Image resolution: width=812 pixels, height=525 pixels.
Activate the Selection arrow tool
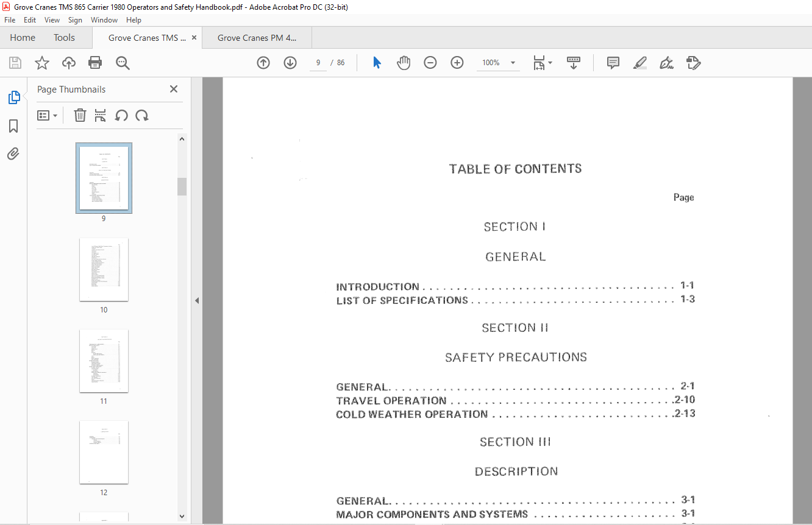coord(377,63)
